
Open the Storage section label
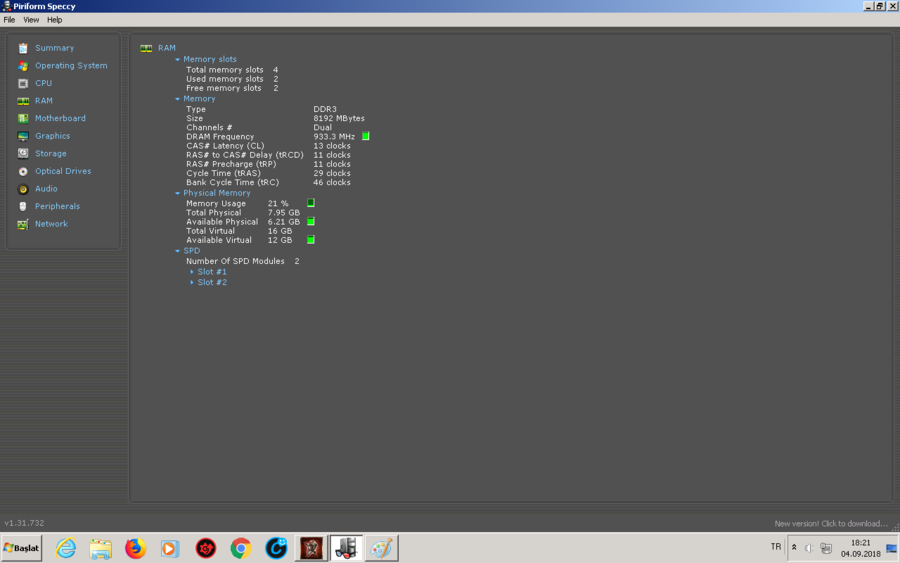pos(51,153)
